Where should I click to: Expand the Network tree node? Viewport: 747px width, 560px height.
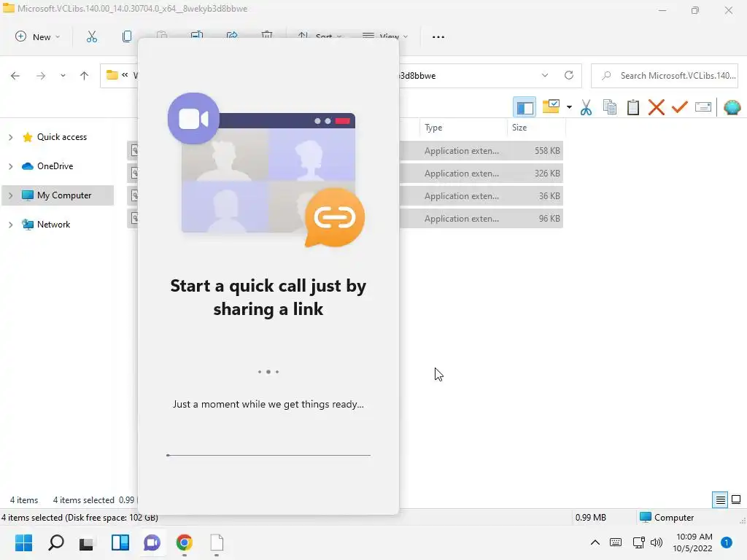10,225
